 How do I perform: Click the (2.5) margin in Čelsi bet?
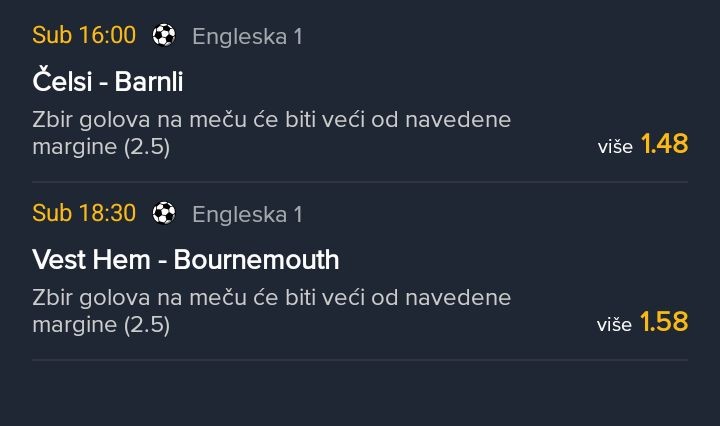[147, 147]
